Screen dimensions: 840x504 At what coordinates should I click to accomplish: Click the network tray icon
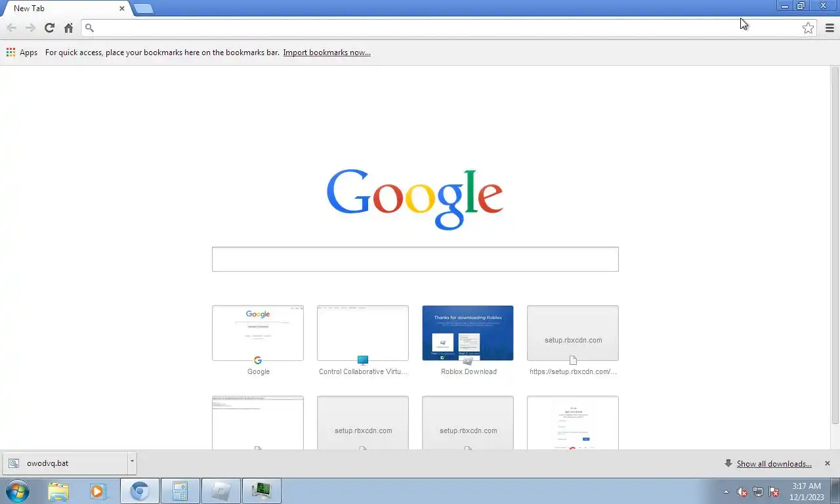[758, 492]
